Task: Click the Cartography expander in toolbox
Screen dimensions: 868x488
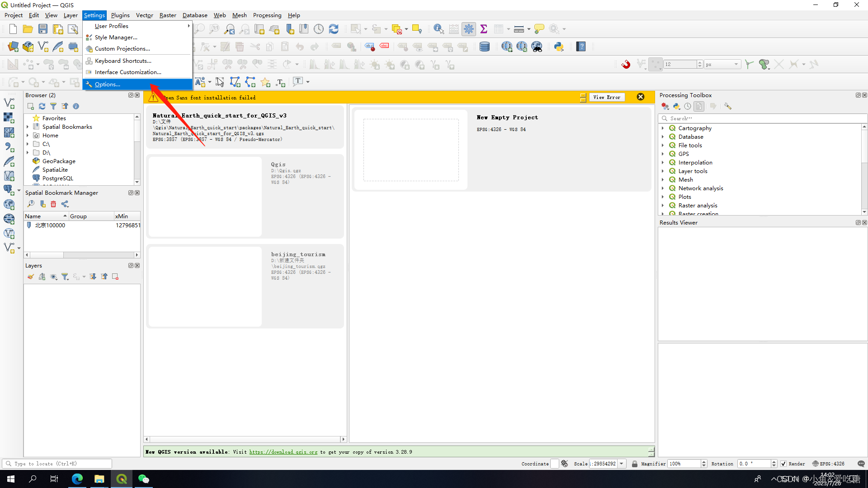Action: click(664, 128)
